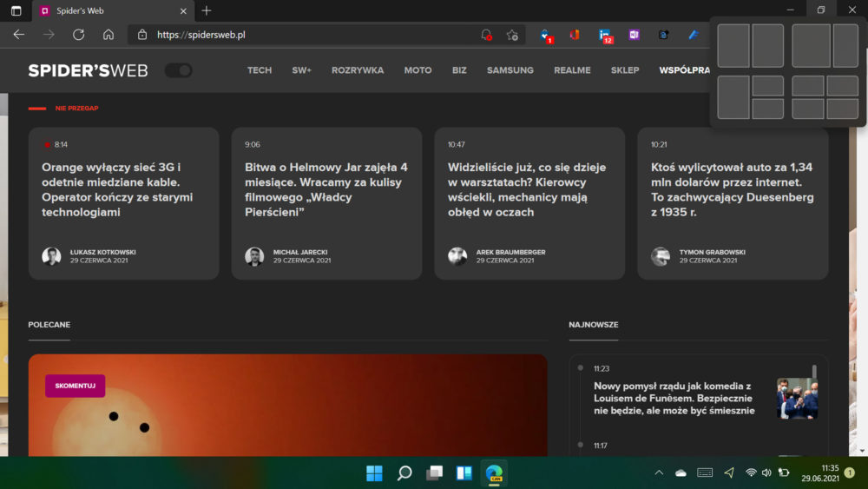Click the blue pen extension icon
The width and height of the screenshot is (868, 489).
pos(693,35)
